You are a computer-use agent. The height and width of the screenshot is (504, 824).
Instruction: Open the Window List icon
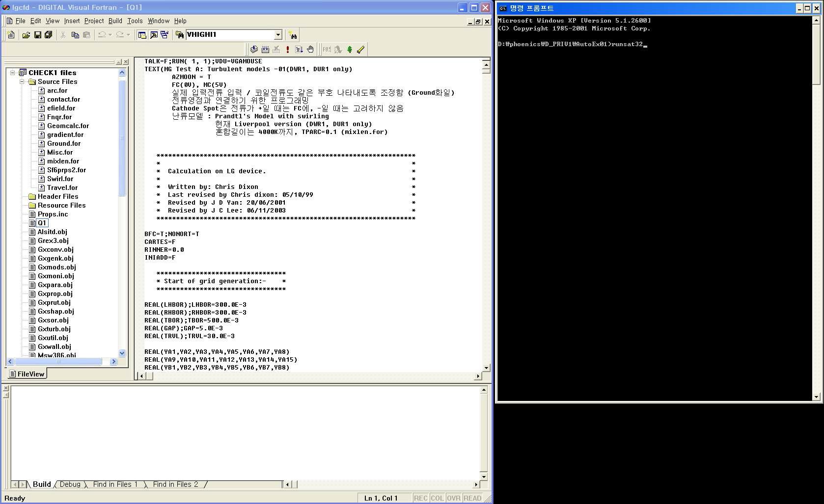(165, 35)
